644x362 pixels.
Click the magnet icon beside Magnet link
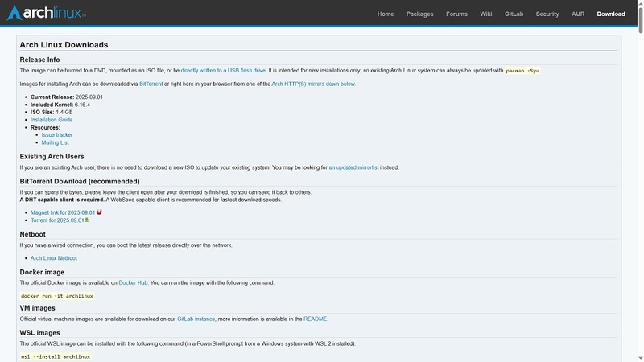point(99,212)
